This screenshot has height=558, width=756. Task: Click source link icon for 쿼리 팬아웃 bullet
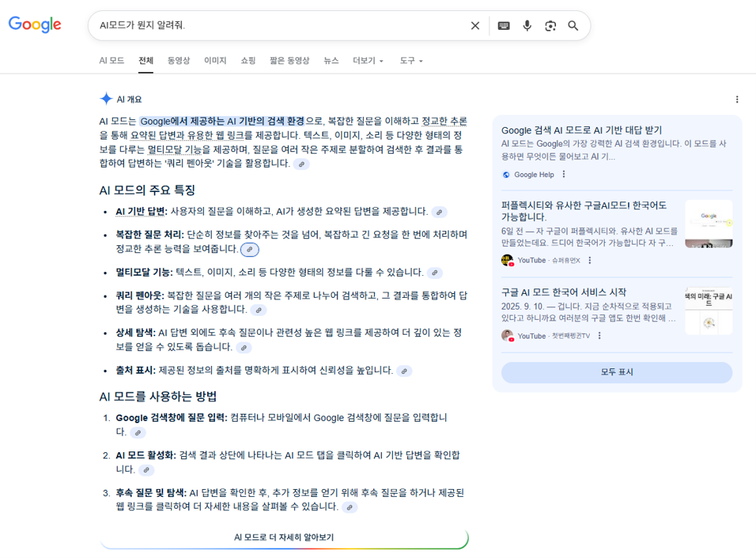pyautogui.click(x=259, y=310)
